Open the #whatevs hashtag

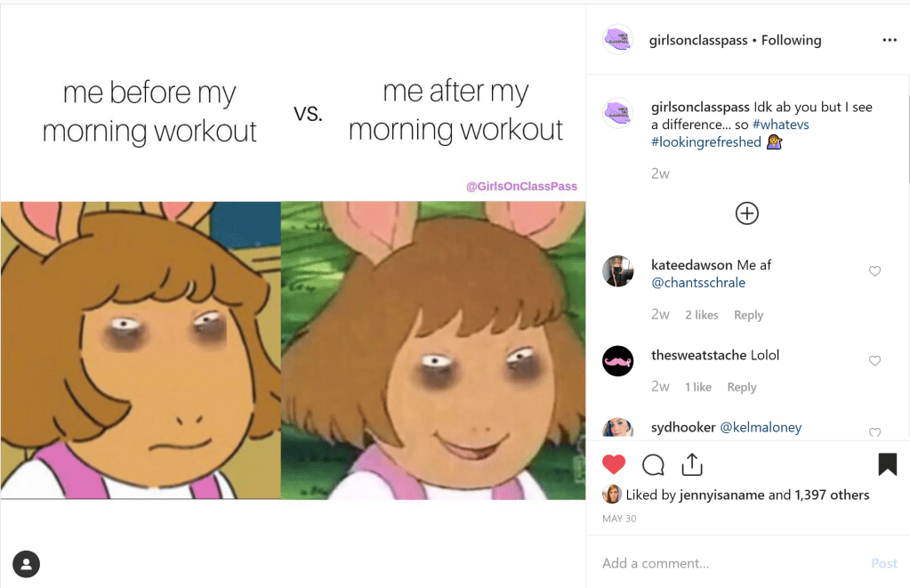(781, 125)
